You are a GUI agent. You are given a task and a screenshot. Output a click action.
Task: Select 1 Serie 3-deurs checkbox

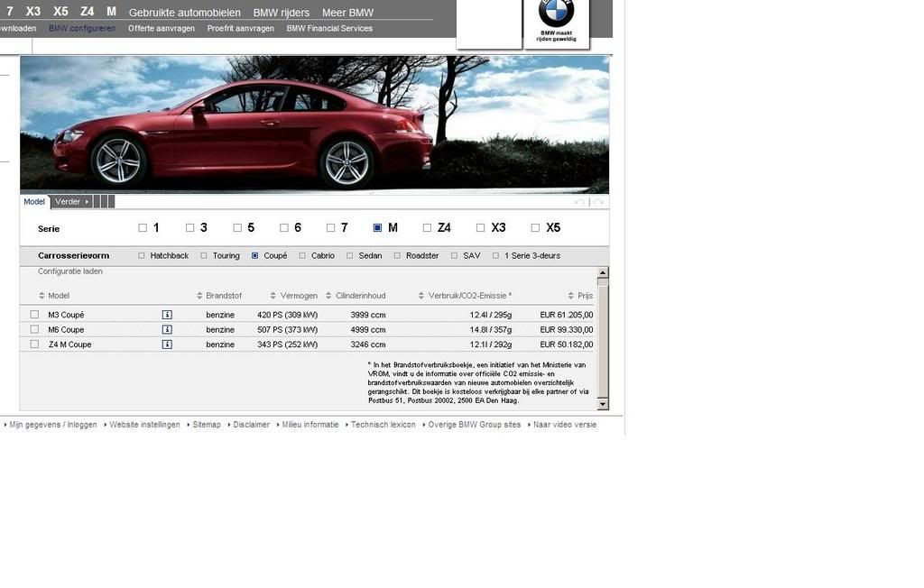(x=495, y=256)
